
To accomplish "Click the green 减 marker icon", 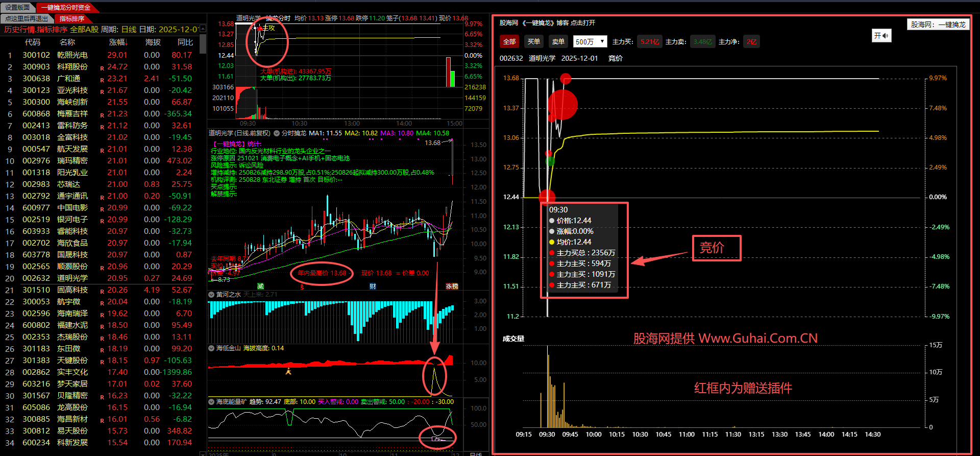I will (260, 286).
